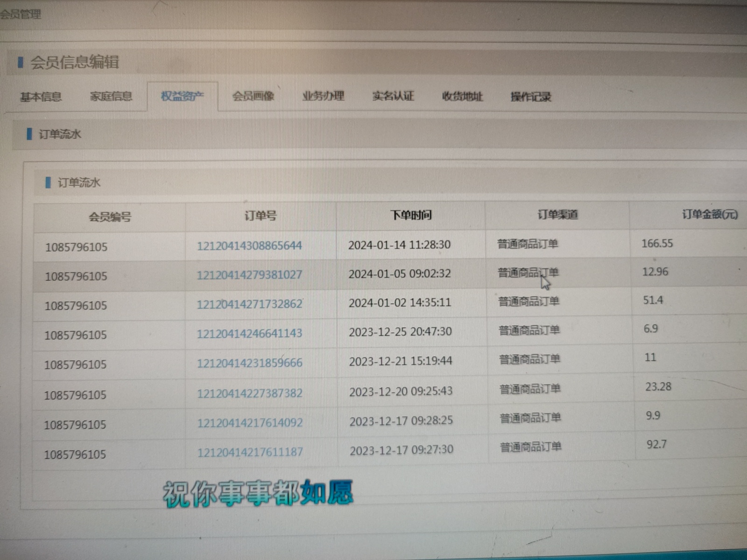
Task: View the 操作记录 tab
Action: pyautogui.click(x=531, y=97)
